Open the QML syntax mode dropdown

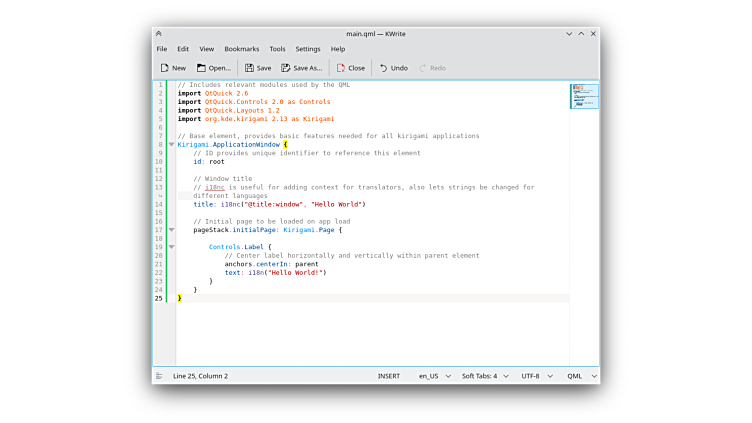coord(581,376)
